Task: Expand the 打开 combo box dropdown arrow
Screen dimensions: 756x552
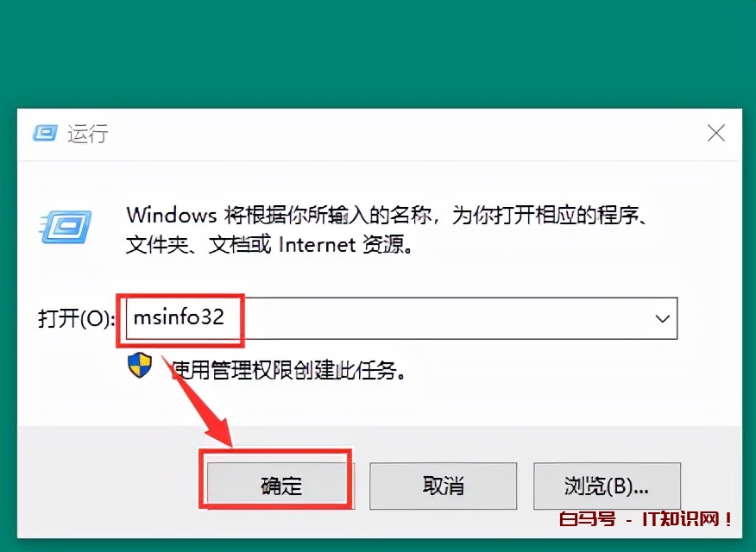Action: (x=663, y=318)
